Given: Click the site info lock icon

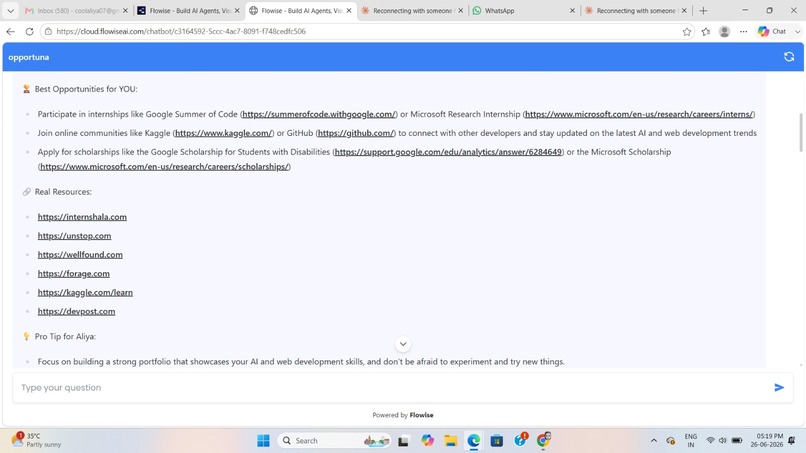Looking at the screenshot, I should pos(48,31).
